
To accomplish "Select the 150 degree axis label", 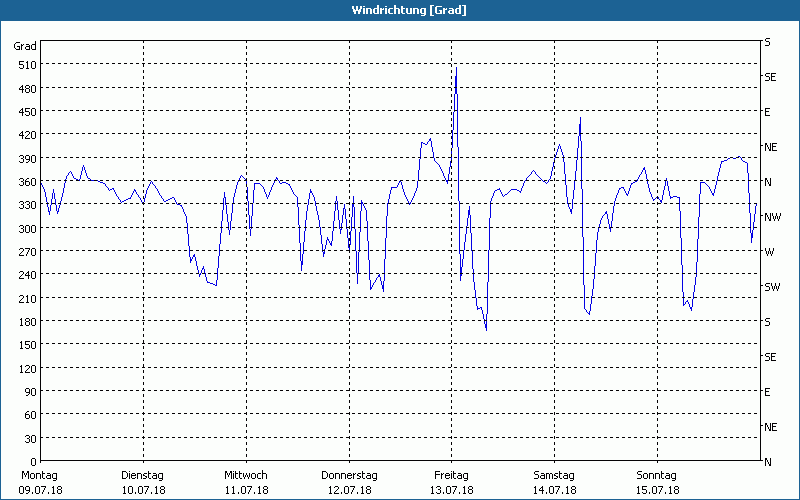I will click(x=28, y=345).
